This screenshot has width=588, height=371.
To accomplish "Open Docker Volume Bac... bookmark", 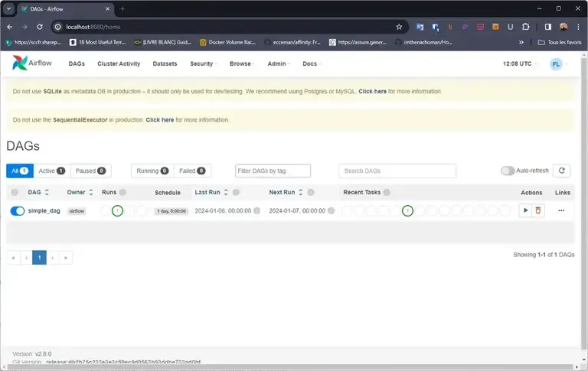I will tap(227, 42).
